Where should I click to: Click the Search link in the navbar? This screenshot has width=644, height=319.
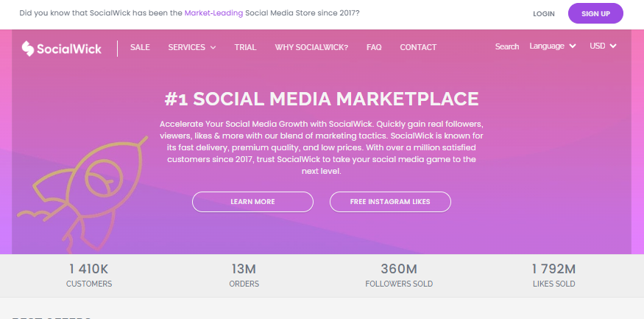506,46
